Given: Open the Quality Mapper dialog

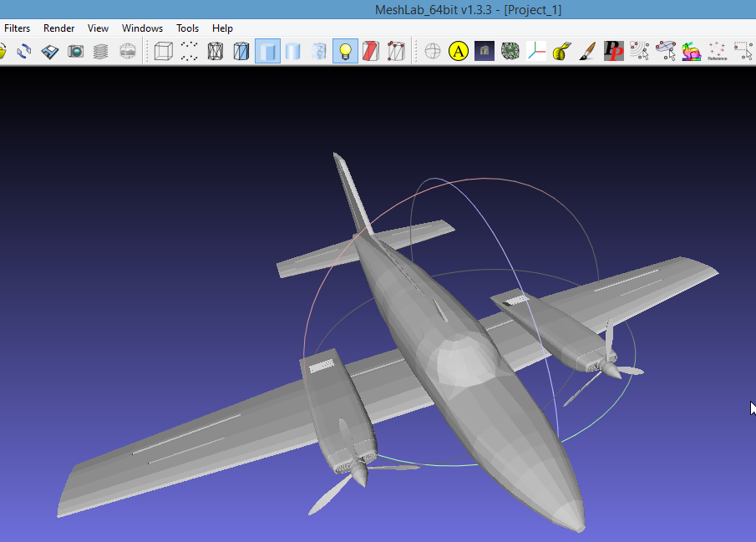Looking at the screenshot, I should (510, 51).
